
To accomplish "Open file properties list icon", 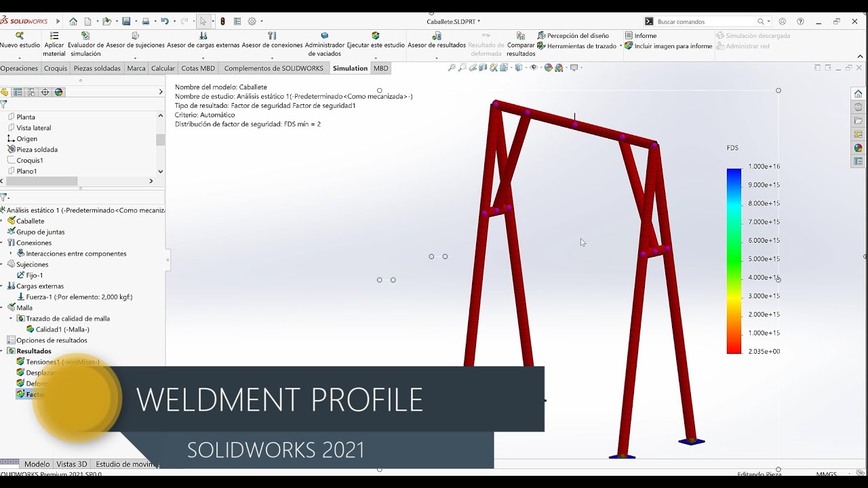I will tap(237, 22).
